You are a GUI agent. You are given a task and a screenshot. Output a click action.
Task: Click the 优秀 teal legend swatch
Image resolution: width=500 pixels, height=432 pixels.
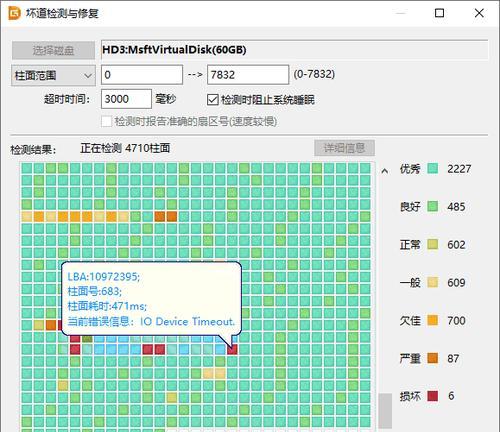tap(433, 169)
